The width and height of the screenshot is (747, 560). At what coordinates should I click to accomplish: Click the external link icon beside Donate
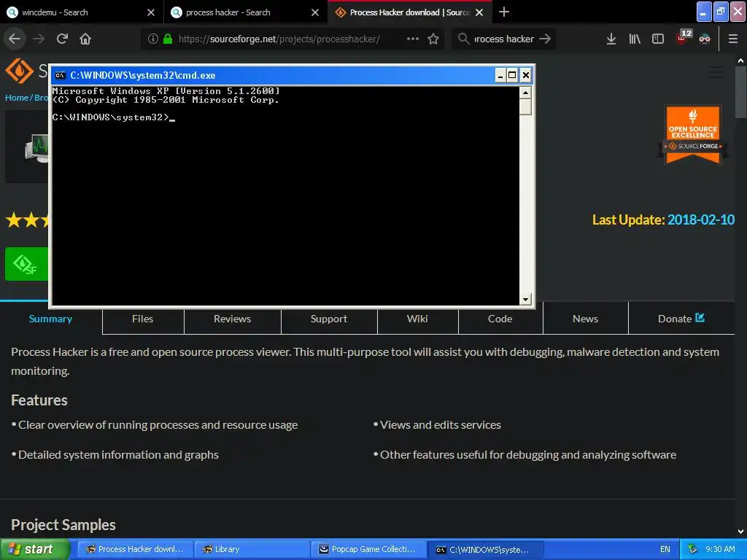[700, 318]
